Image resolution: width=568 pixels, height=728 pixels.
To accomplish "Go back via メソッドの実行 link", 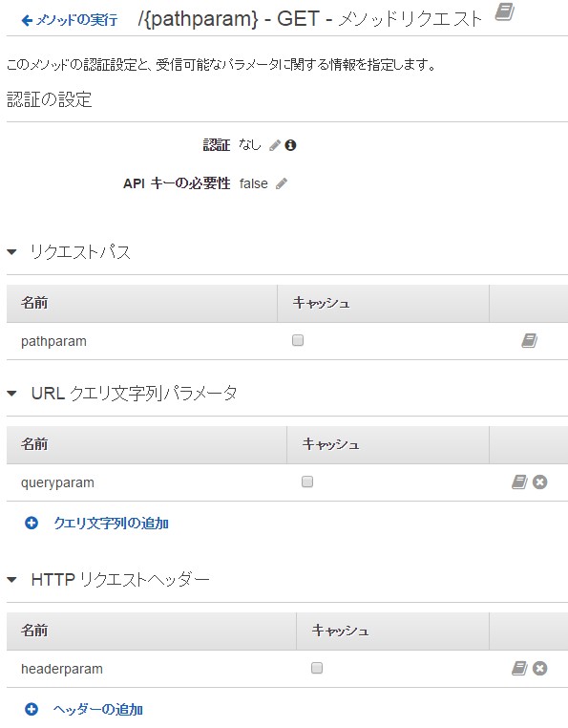I will click(70, 20).
